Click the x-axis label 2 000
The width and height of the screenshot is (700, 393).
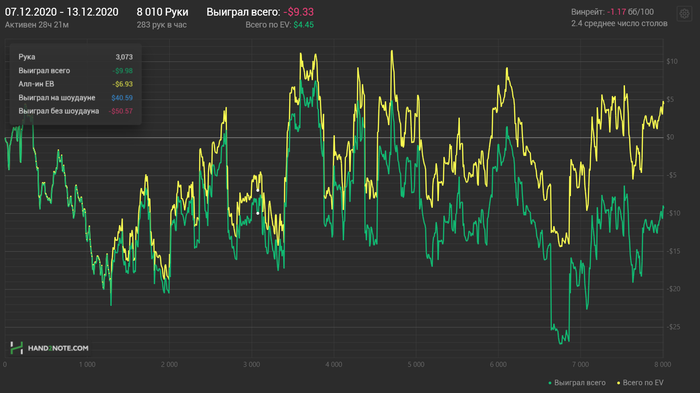169,365
